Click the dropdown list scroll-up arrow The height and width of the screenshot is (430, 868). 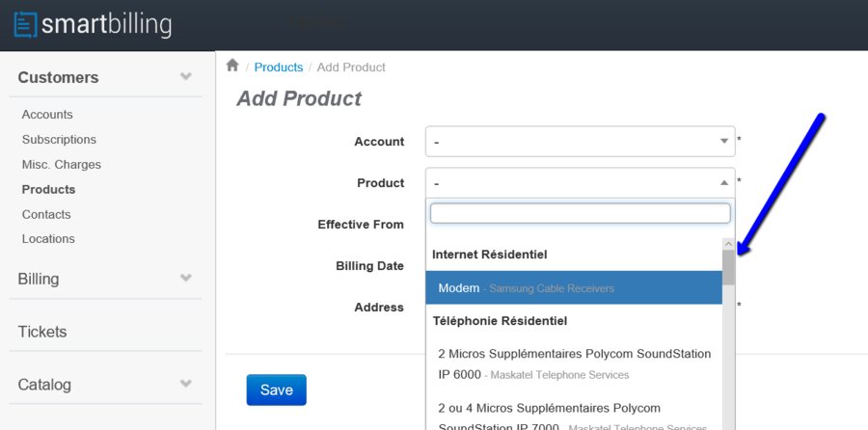728,244
